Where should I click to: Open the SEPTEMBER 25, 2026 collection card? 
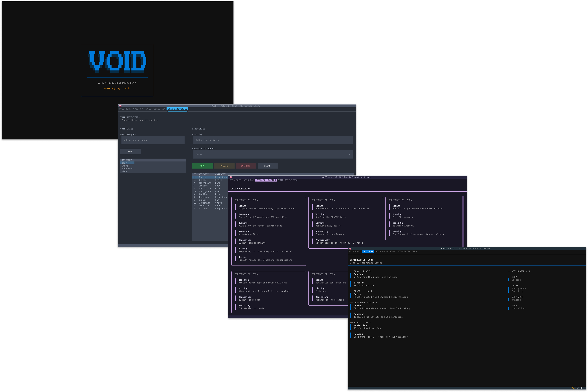[268, 231]
